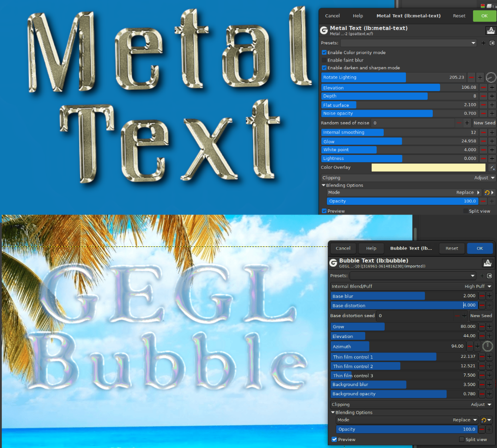
Task: Increase White point value
Action: point(492,150)
